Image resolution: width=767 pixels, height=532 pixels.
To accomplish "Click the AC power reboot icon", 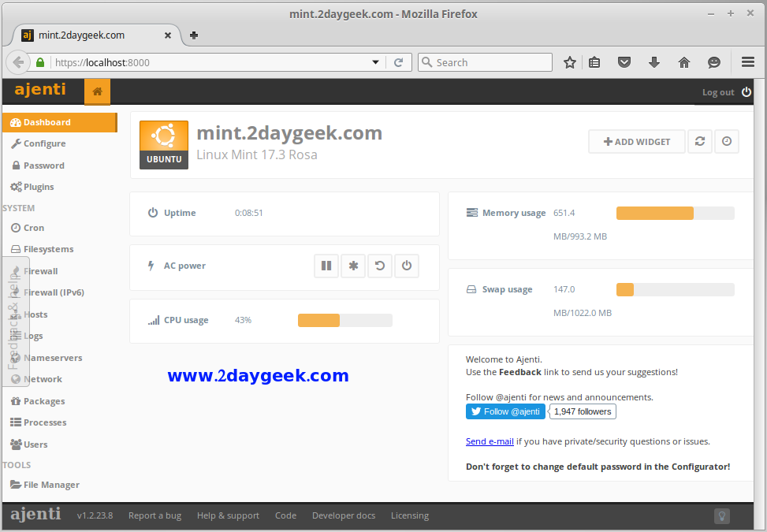I will (380, 266).
